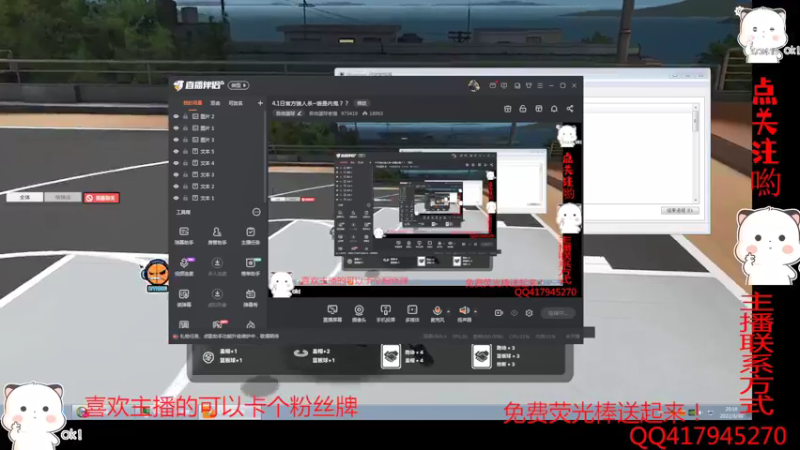
Task: Select the 图片 1 layer name
Action: (x=207, y=128)
